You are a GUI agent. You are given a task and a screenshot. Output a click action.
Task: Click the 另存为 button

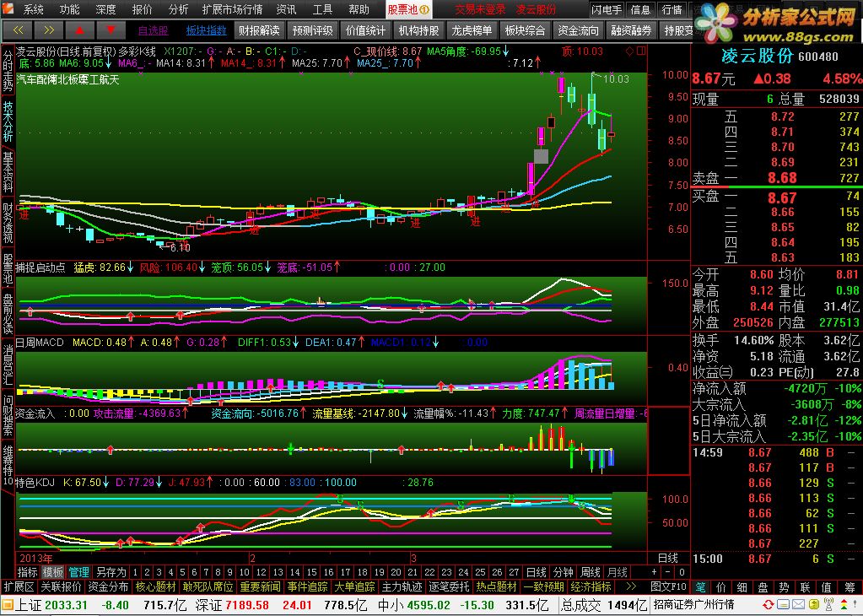point(111,572)
